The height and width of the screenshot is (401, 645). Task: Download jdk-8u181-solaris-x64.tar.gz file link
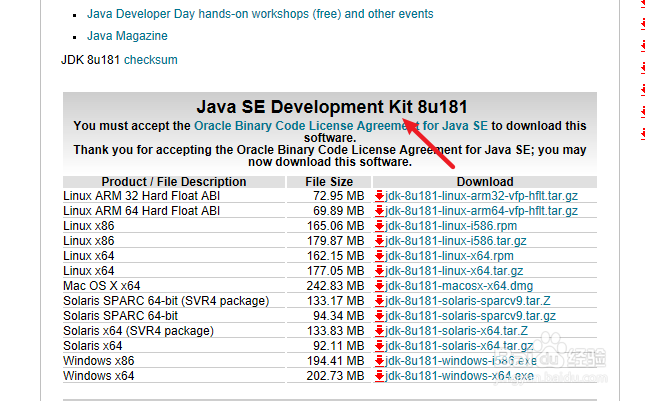click(x=459, y=346)
